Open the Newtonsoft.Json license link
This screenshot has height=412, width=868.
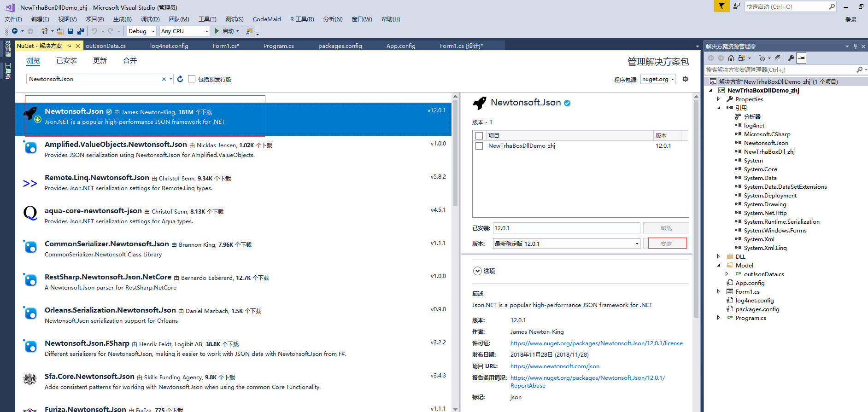(x=597, y=343)
